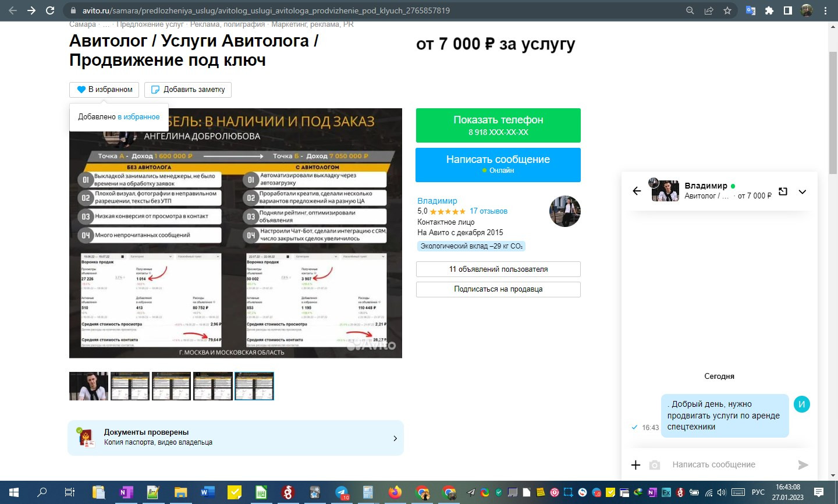This screenshot has height=504, width=838.
Task: Switch input language 'РУС'
Action: click(x=758, y=492)
